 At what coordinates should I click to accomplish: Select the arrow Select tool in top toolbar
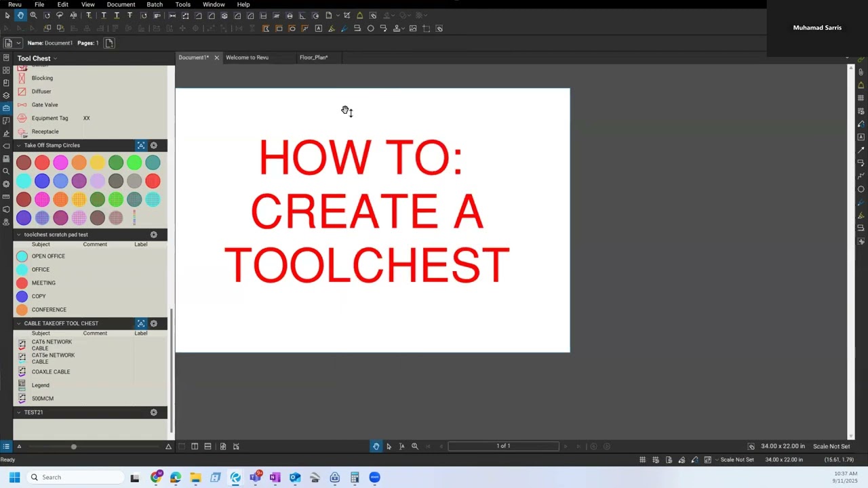point(7,15)
